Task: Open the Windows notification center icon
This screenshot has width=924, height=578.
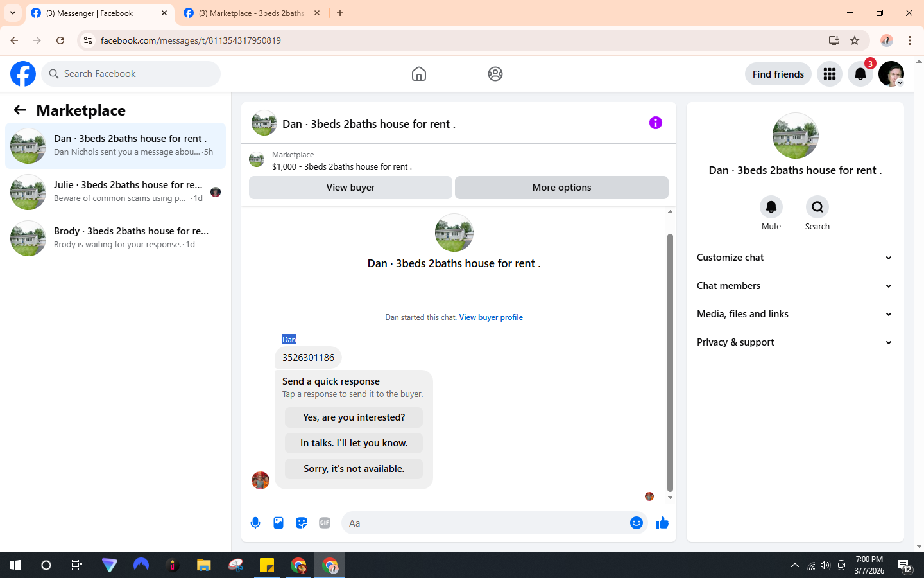Action: pos(905,566)
